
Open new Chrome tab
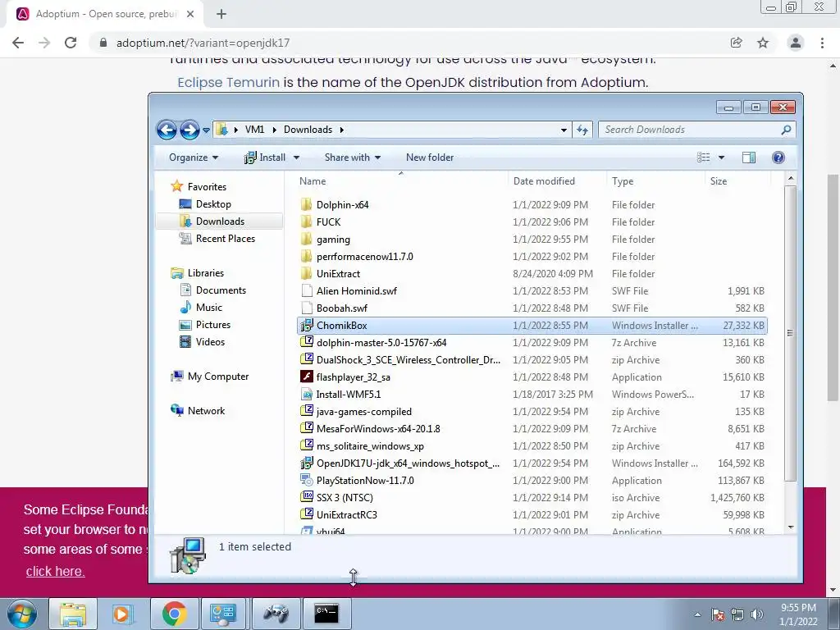pyautogui.click(x=221, y=14)
